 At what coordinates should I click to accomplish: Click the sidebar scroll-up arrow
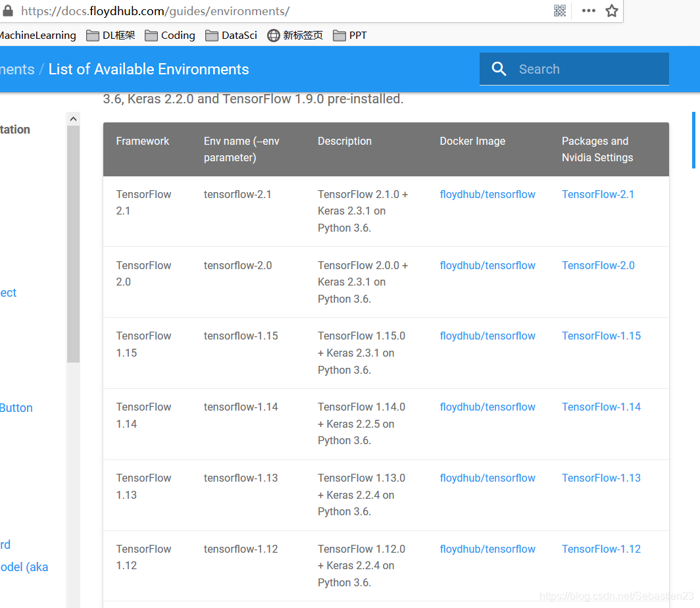[73, 118]
